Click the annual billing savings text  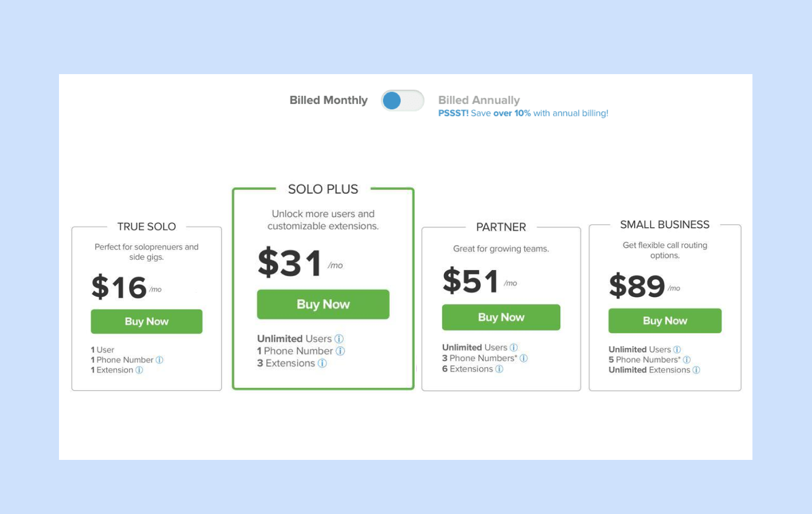coord(523,114)
